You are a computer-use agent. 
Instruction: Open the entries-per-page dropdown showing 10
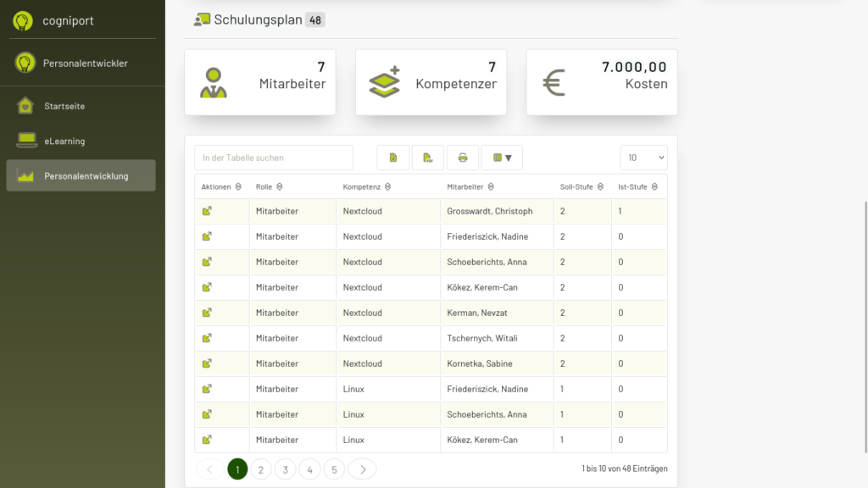(x=643, y=158)
